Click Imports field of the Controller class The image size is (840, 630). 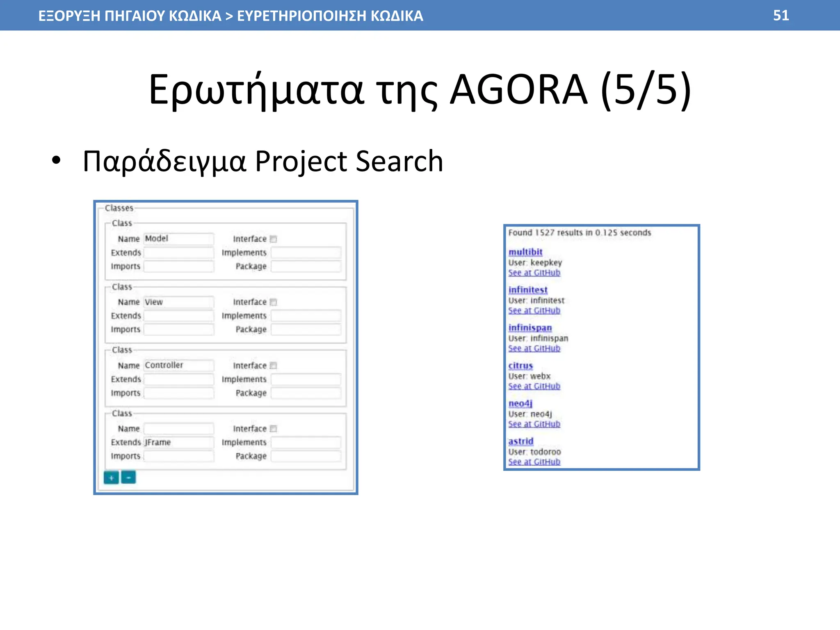tap(178, 393)
